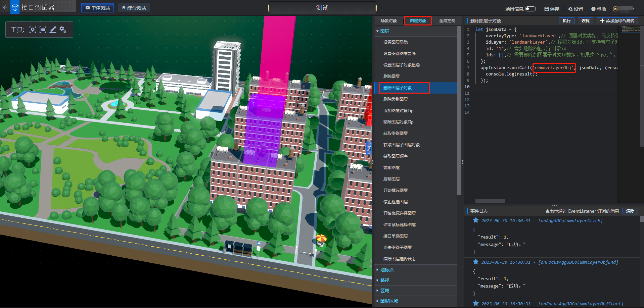Screen dimensions: 644x308
Task: Select 获取图层顺序 item
Action: 416,156
